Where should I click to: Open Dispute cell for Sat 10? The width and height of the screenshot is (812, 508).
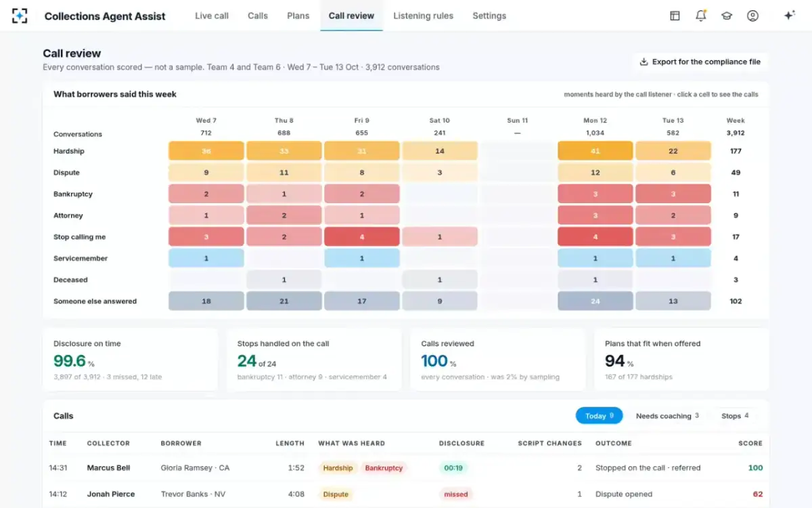(440, 173)
